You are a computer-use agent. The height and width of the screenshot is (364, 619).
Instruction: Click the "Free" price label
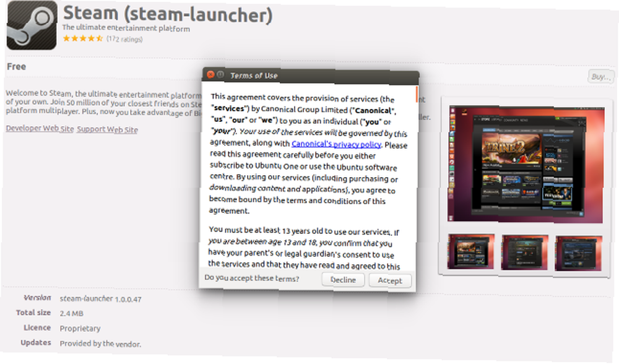(17, 66)
